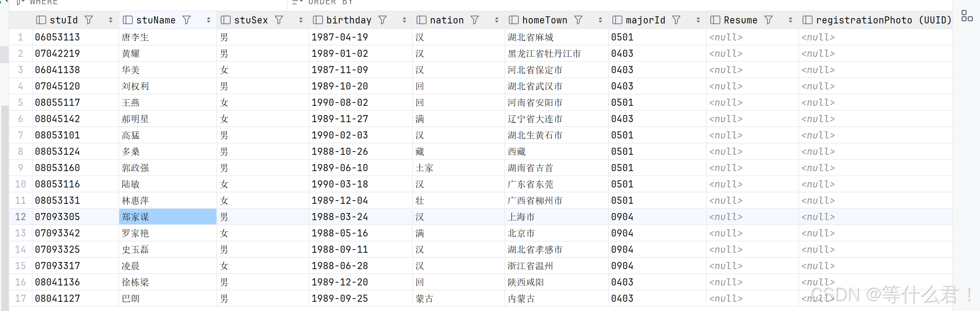Select hometown cell 广东省东莞
Screen dimensions: 980x311
(x=557, y=184)
